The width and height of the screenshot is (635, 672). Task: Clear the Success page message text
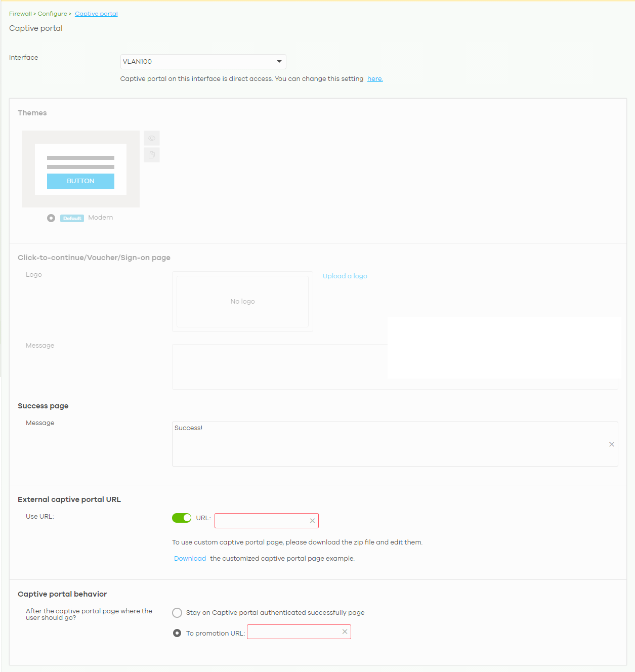(612, 444)
